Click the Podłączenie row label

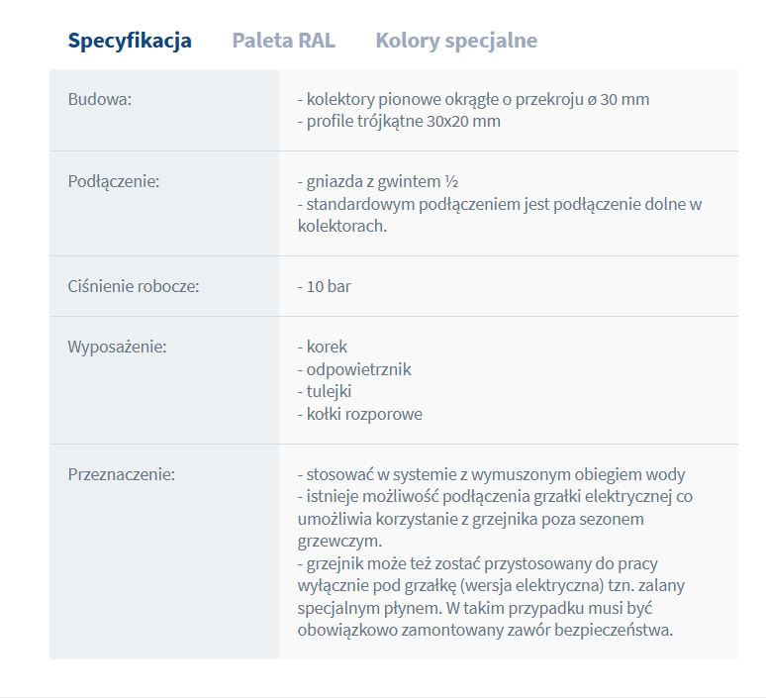pos(114,181)
